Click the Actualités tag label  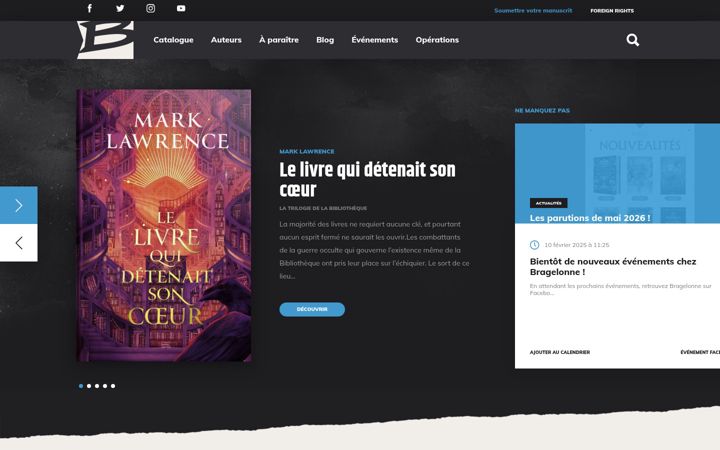pyautogui.click(x=549, y=203)
